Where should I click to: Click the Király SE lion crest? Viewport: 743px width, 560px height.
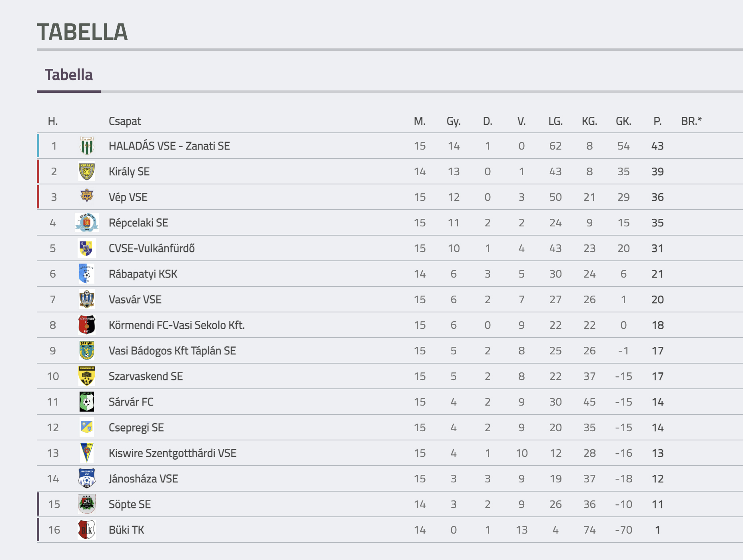tap(87, 172)
